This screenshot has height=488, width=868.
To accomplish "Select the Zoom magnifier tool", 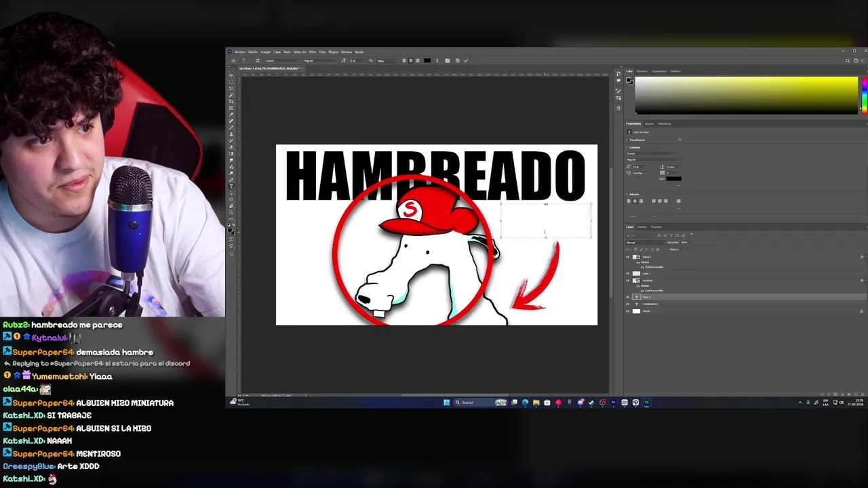I will 231,212.
